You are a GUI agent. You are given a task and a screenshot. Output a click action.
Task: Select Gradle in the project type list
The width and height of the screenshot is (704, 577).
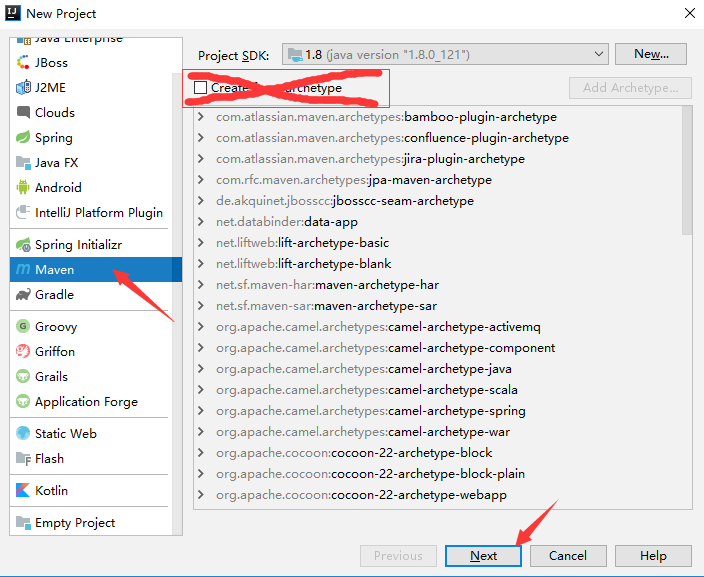tap(91, 295)
